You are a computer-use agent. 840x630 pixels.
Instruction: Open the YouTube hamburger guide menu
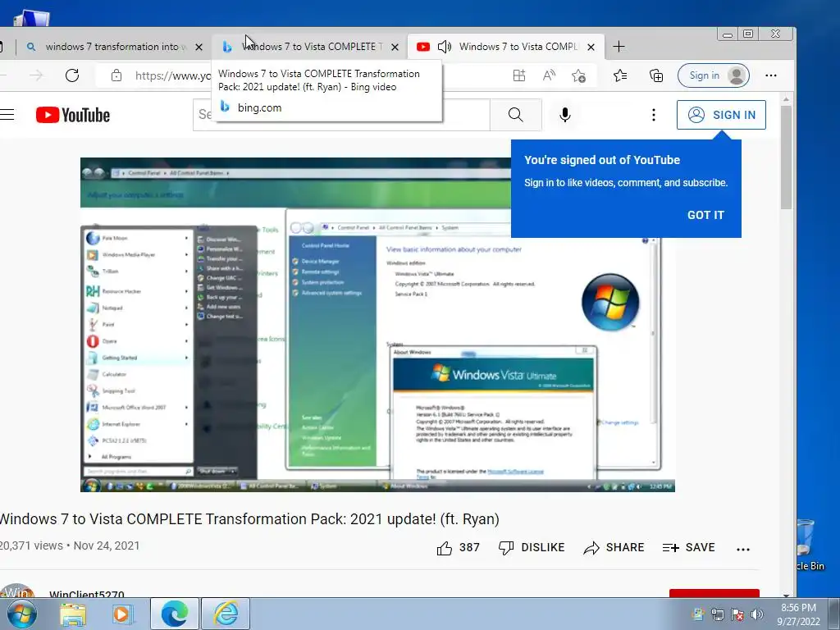coord(7,115)
